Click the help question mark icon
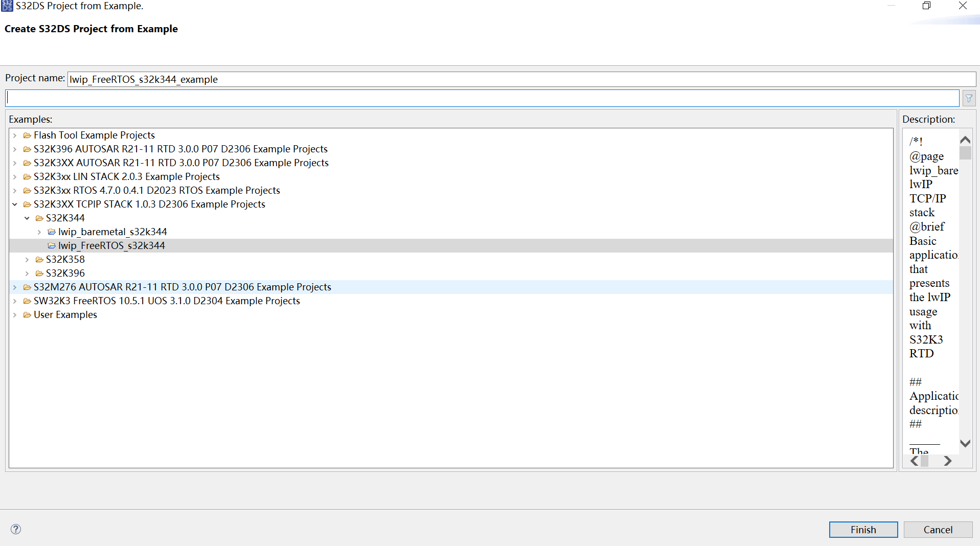This screenshot has width=980, height=546. coord(15,529)
